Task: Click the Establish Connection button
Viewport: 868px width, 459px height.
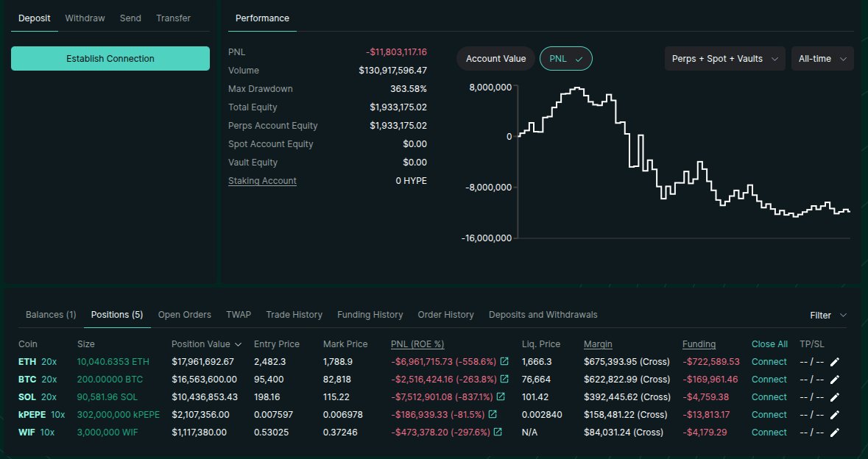Action: 110,57
